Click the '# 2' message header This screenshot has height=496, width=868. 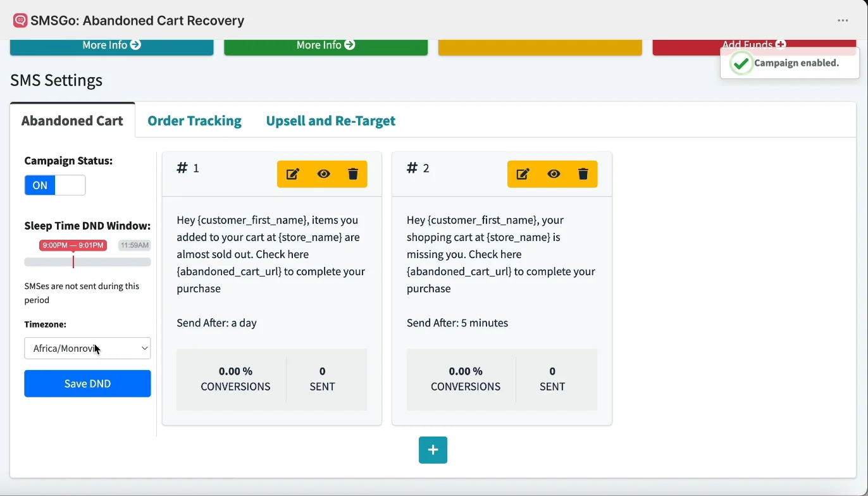(418, 168)
